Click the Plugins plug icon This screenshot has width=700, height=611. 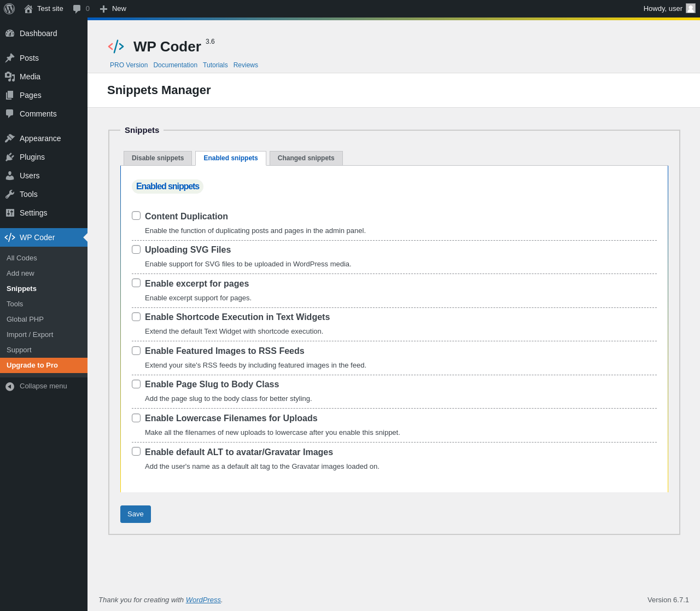10,157
